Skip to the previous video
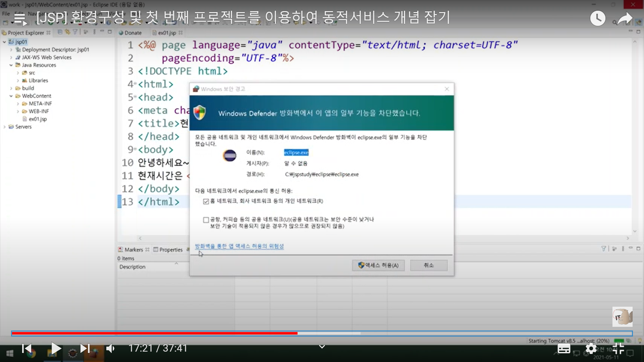This screenshot has width=644, height=362. pyautogui.click(x=27, y=349)
